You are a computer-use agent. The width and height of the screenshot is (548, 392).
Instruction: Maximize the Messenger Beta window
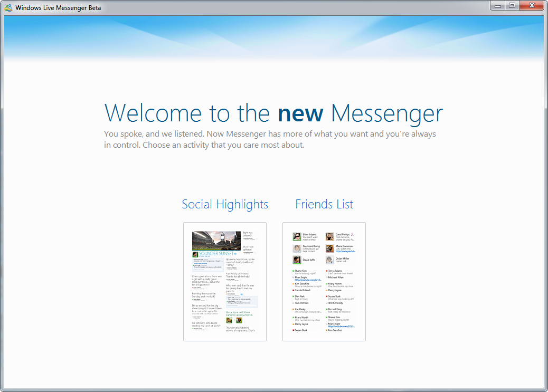(x=512, y=6)
